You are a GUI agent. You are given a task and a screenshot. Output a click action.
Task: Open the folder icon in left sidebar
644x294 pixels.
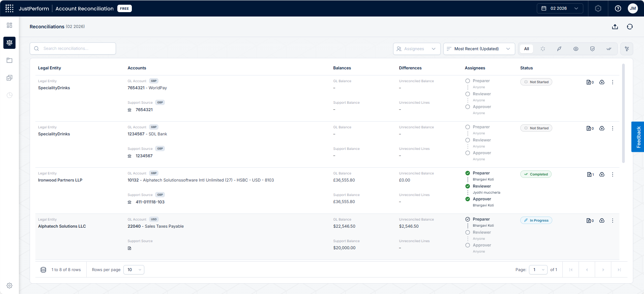click(x=9, y=60)
